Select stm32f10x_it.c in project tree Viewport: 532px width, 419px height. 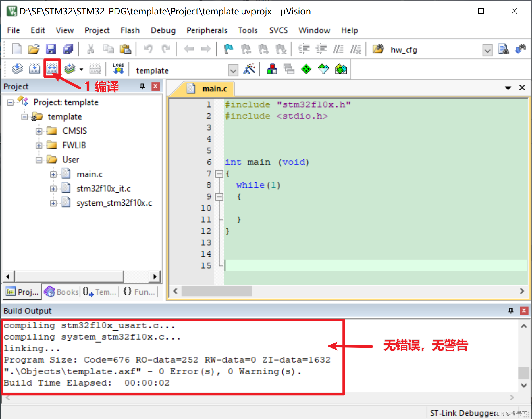pyautogui.click(x=103, y=189)
